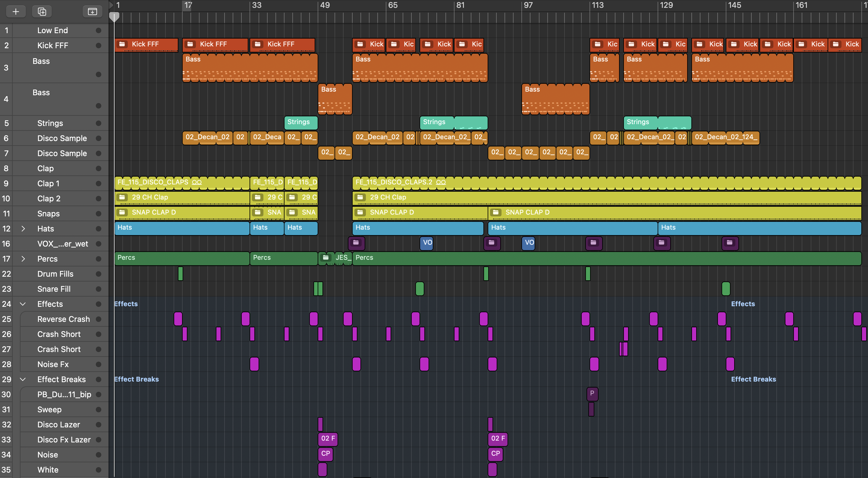Image resolution: width=868 pixels, height=478 pixels.
Task: Click the first SNAP CLAP D folder icon
Action: point(122,212)
